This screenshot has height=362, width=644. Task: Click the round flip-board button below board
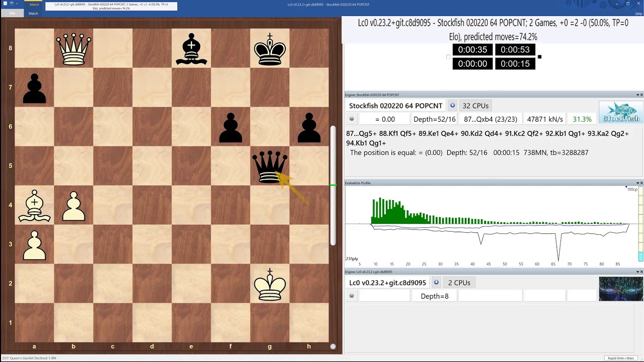click(333, 346)
